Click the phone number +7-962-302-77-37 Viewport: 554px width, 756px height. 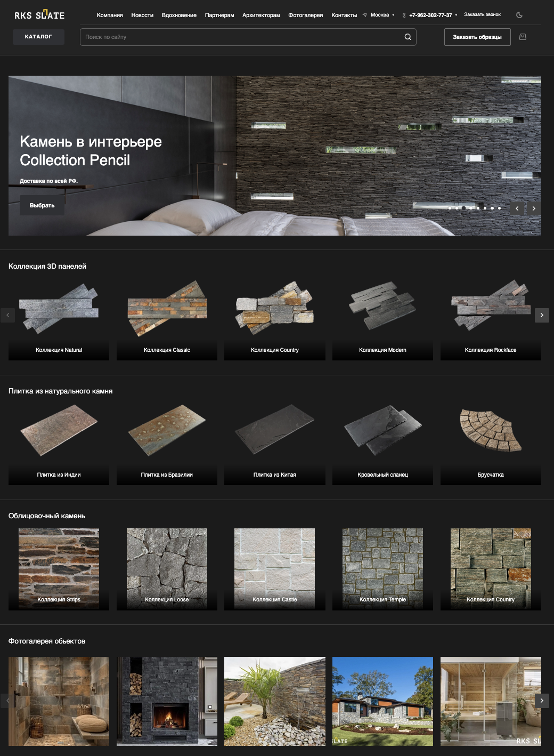430,15
